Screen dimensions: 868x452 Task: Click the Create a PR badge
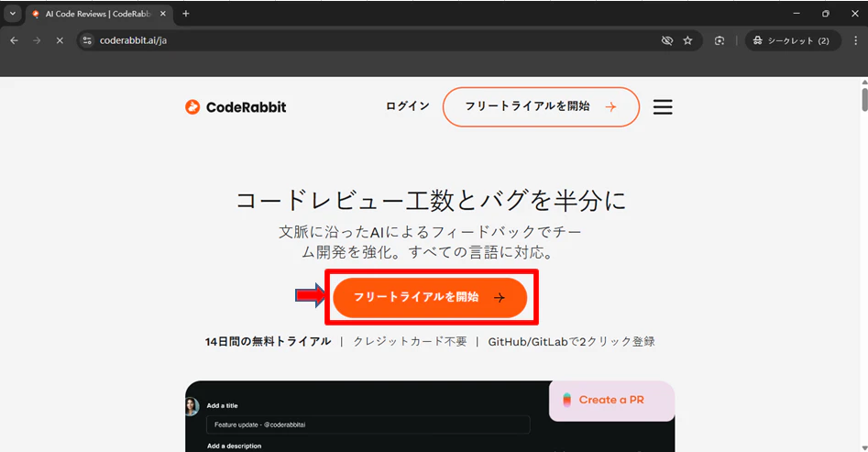pyautogui.click(x=611, y=400)
